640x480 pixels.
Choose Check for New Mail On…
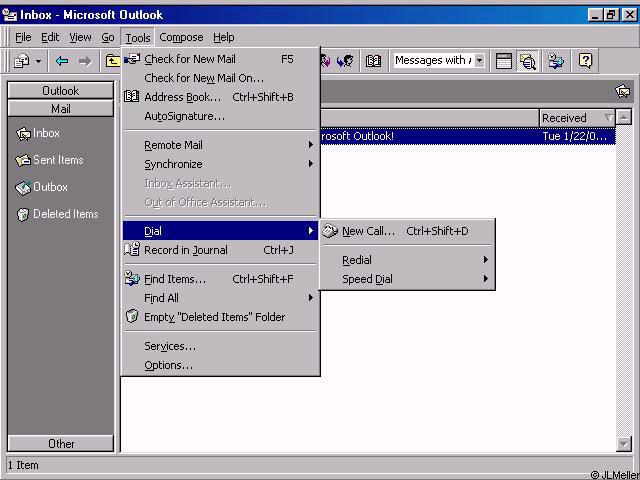[x=220, y=78]
